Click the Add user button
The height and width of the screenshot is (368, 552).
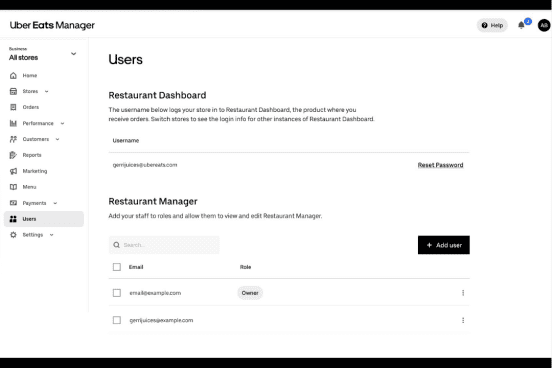pyautogui.click(x=444, y=245)
